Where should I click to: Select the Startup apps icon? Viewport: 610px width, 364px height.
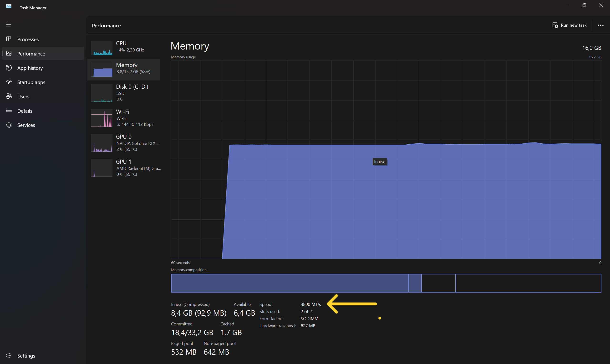pos(9,82)
